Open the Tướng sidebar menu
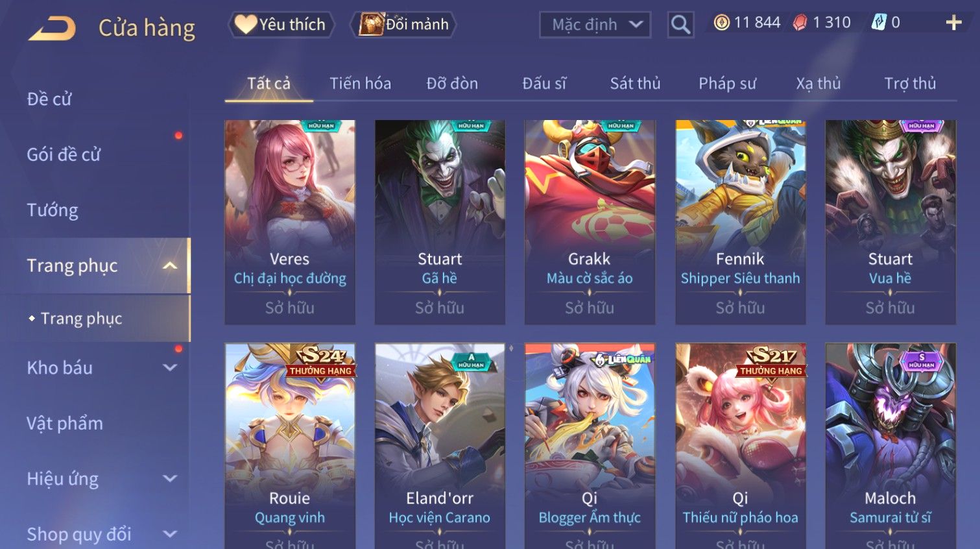 coord(53,210)
